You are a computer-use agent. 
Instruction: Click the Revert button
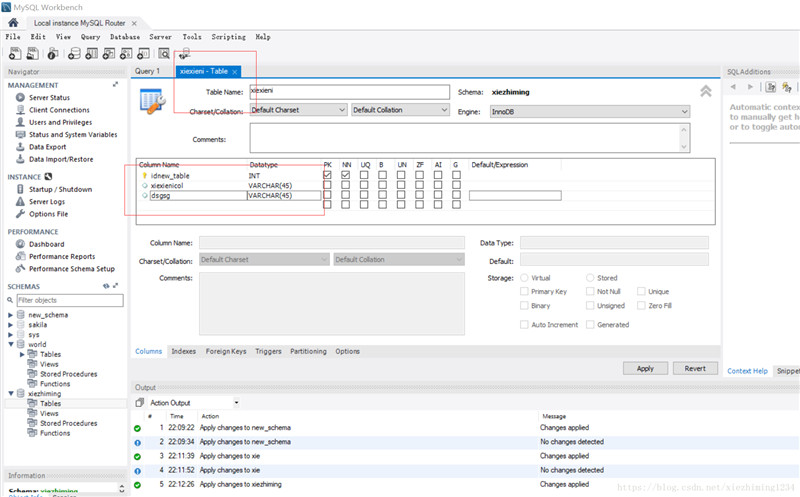coord(695,368)
